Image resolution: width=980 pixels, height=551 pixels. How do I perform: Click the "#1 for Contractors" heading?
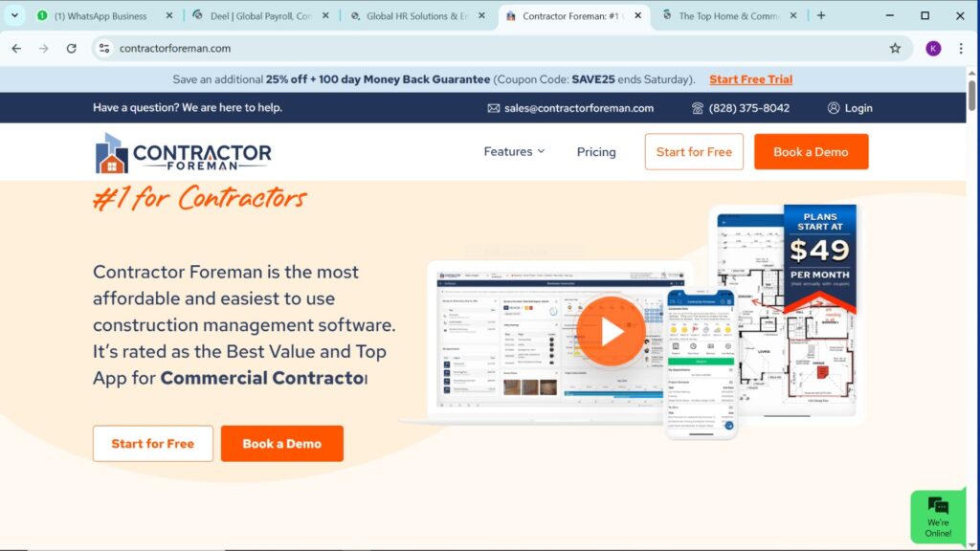[199, 199]
